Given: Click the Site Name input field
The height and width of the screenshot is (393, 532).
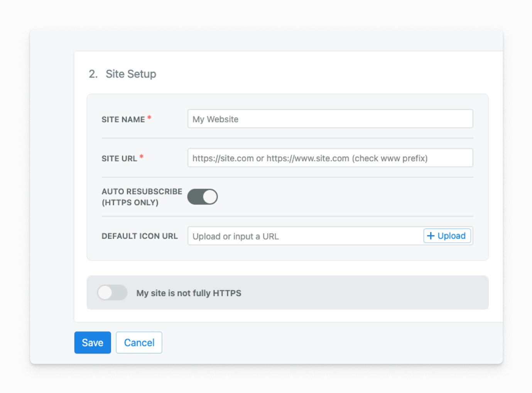Looking at the screenshot, I should (330, 119).
